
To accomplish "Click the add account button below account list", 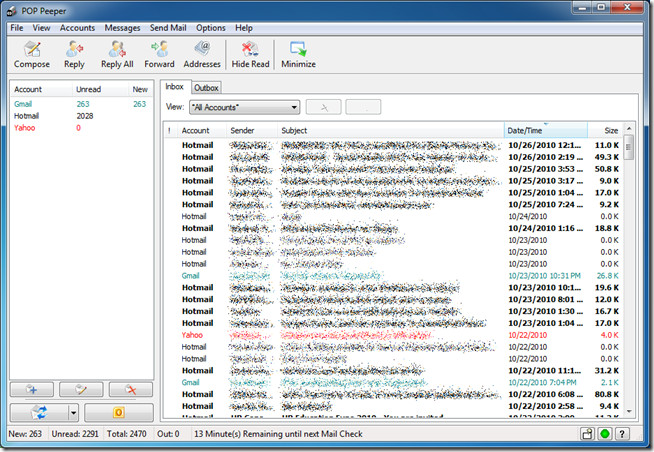I will point(32,389).
